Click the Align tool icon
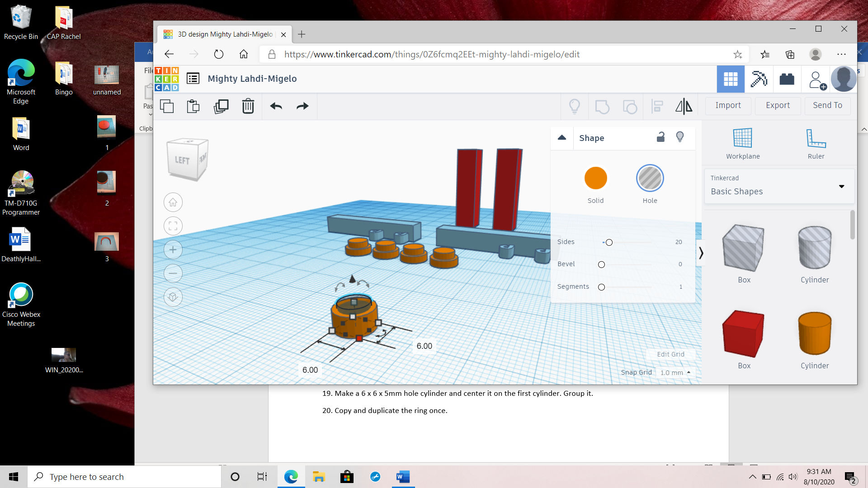This screenshot has height=488, width=868. (657, 107)
